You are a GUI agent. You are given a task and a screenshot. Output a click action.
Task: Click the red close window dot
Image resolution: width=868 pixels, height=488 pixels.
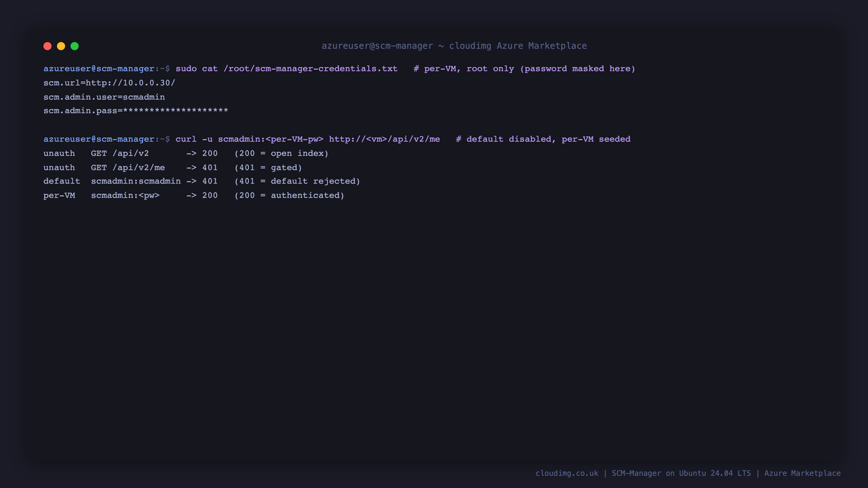click(47, 46)
